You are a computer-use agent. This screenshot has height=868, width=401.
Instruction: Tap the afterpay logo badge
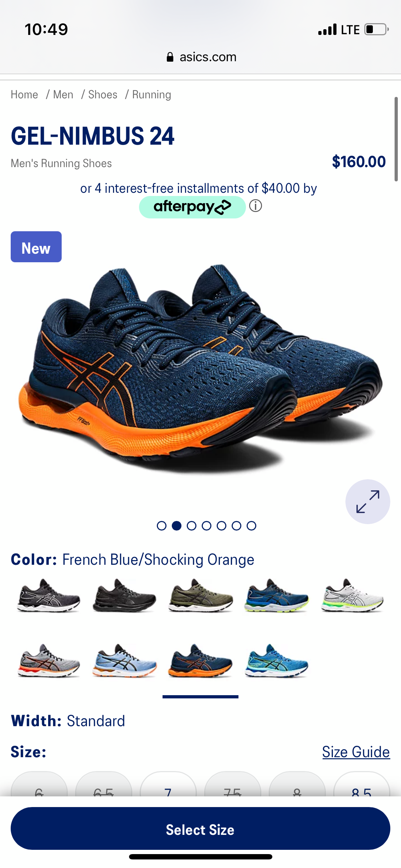192,207
